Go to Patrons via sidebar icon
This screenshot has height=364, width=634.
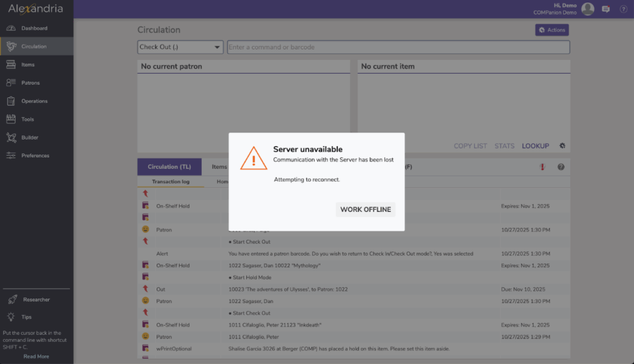coord(11,83)
